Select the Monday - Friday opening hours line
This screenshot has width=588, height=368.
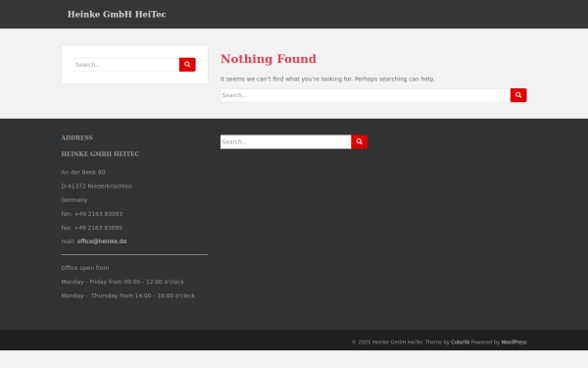point(122,282)
